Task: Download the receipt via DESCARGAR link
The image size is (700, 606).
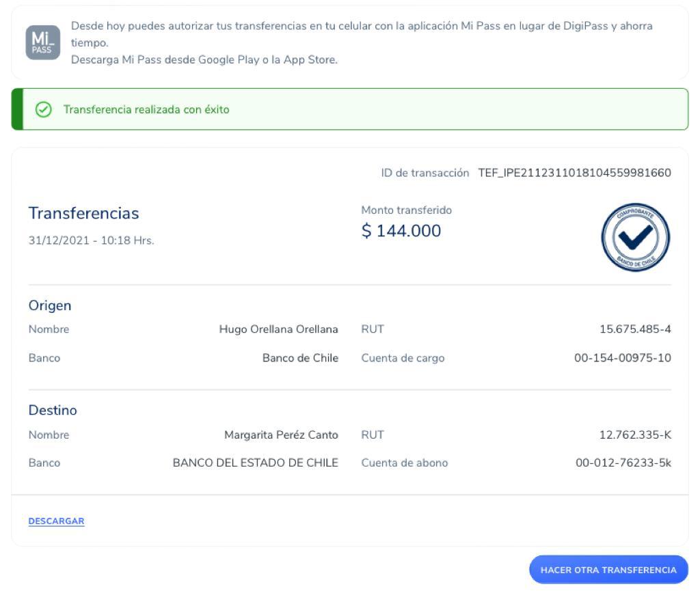Action: [x=56, y=521]
